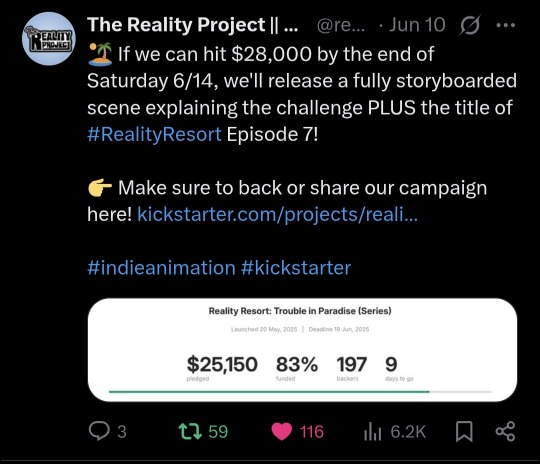Screen dimensions: 540x464
Task: Click the 59 reposts count
Action: [218, 432]
